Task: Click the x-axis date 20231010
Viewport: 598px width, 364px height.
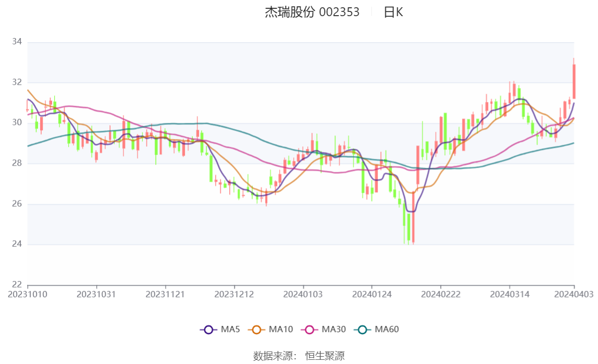Action: [28, 294]
